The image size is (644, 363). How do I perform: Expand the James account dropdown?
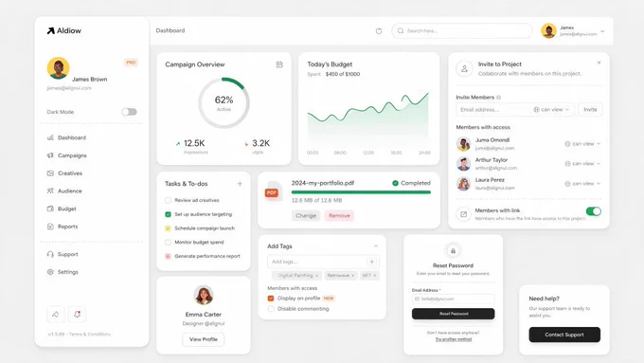(602, 31)
